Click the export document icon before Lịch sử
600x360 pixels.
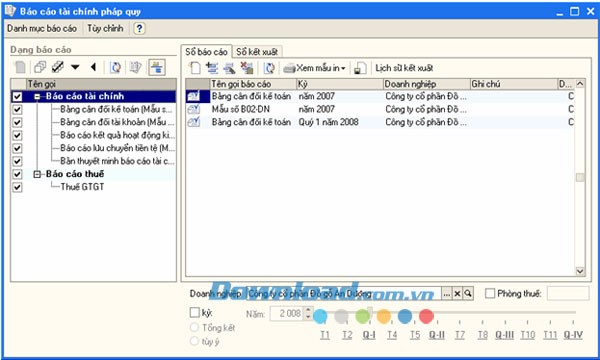(x=359, y=68)
